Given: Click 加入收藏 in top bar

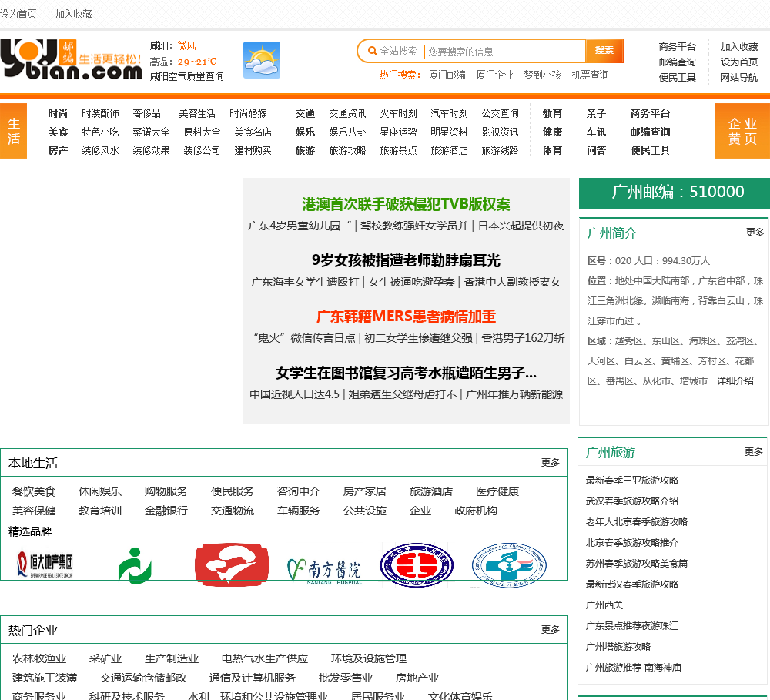Looking at the screenshot, I should click(74, 14).
